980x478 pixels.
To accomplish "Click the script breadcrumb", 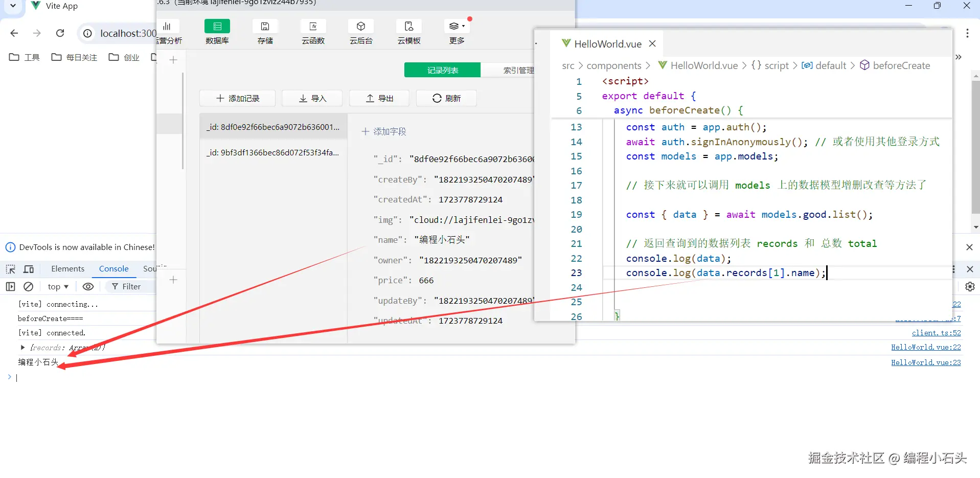I will point(770,65).
